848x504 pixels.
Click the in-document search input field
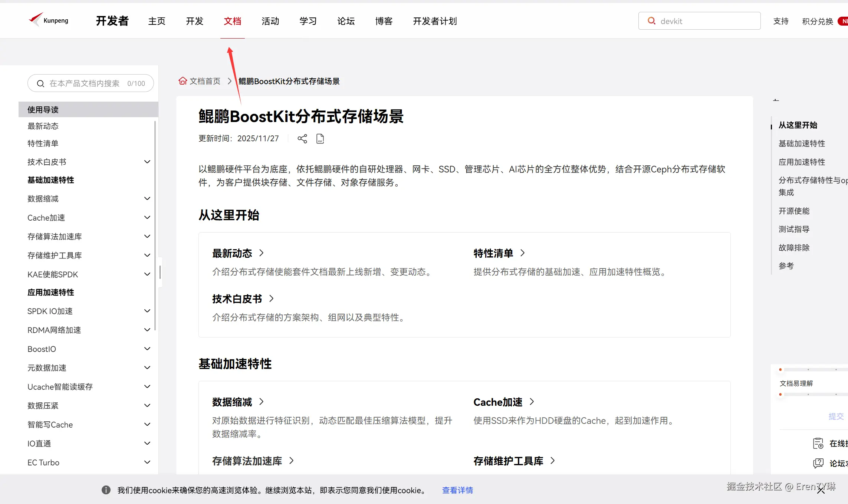tap(85, 83)
